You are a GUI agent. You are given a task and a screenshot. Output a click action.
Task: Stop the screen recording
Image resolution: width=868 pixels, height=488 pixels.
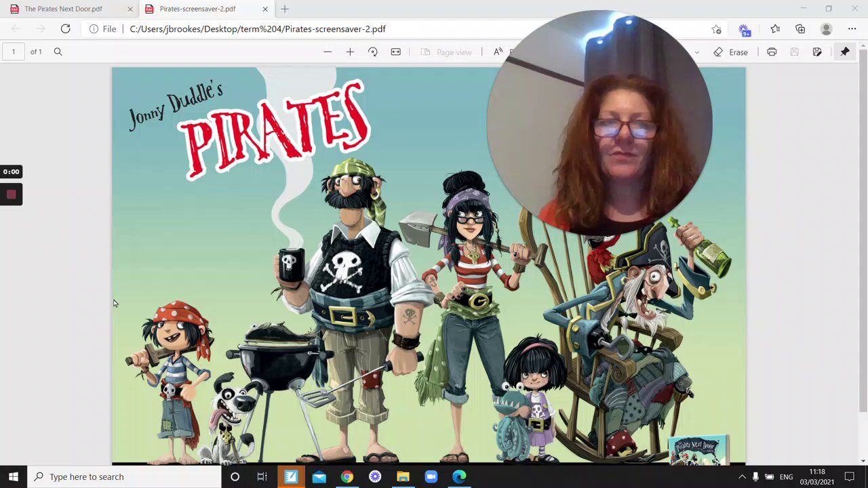11,195
